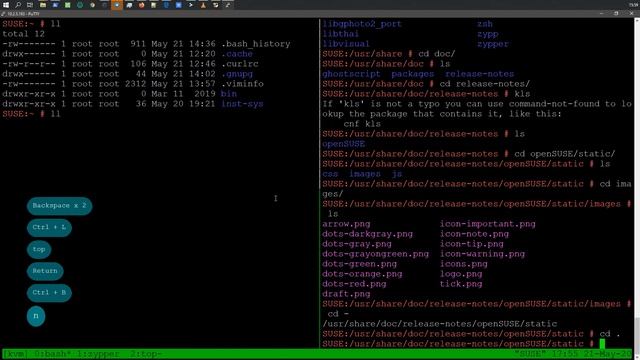The width and height of the screenshot is (640, 360).
Task: Open Firefox from the taskbar
Action: [141, 5]
